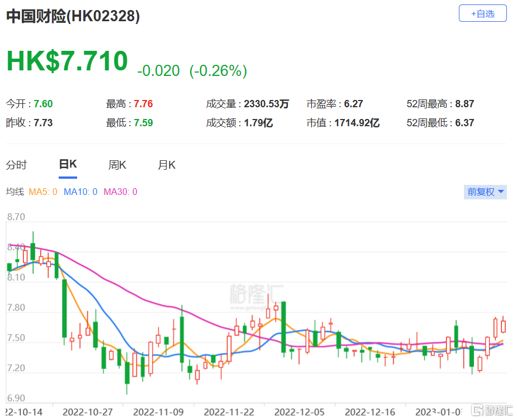Click the 成交额 value 1.79亿
Image resolution: width=517 pixels, height=420 pixels.
pyautogui.click(x=258, y=122)
